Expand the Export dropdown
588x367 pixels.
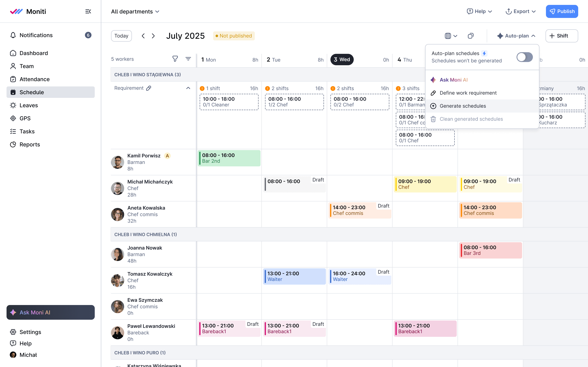(520, 11)
